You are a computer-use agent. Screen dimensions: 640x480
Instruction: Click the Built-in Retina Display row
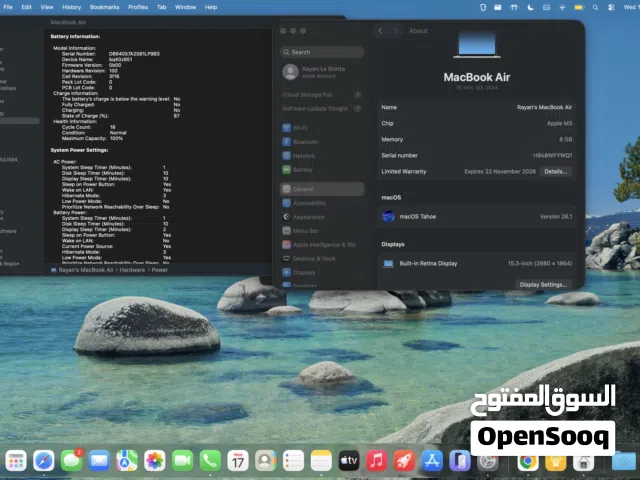[477, 264]
